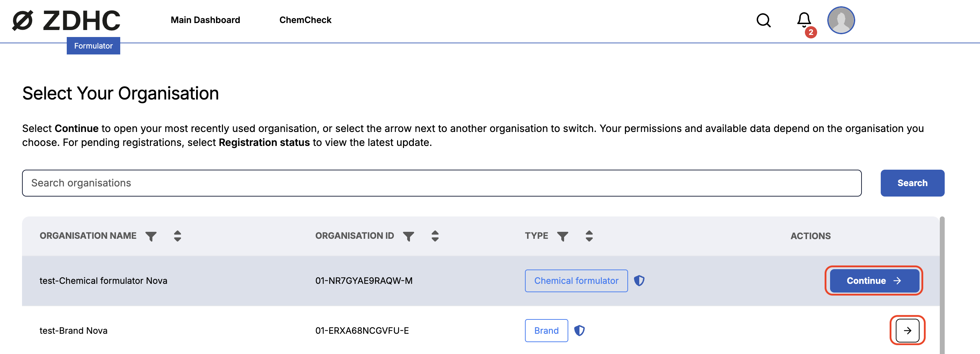Click the Chemical formulator type tag
Screen dimensions: 980x354
[576, 281]
